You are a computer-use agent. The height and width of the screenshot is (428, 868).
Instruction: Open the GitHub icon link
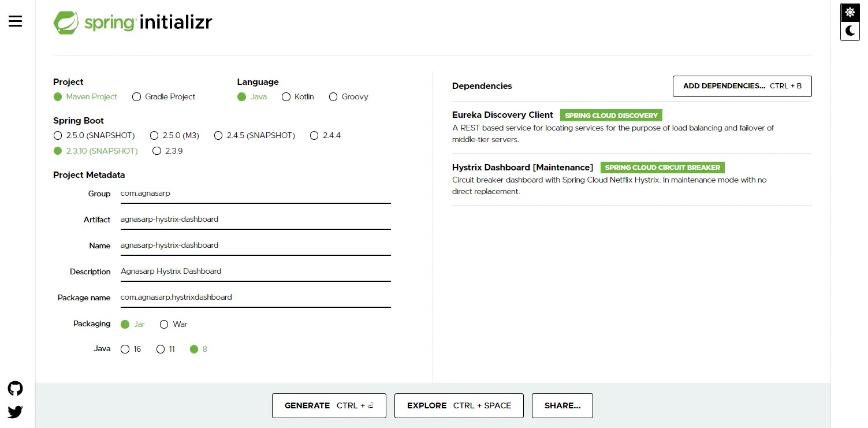coord(16,388)
